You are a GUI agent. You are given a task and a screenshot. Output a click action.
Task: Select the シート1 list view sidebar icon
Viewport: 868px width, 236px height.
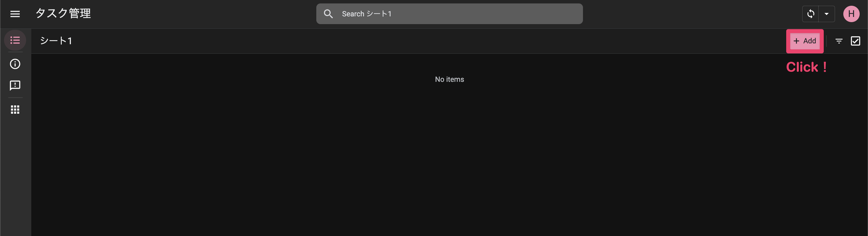click(x=15, y=40)
